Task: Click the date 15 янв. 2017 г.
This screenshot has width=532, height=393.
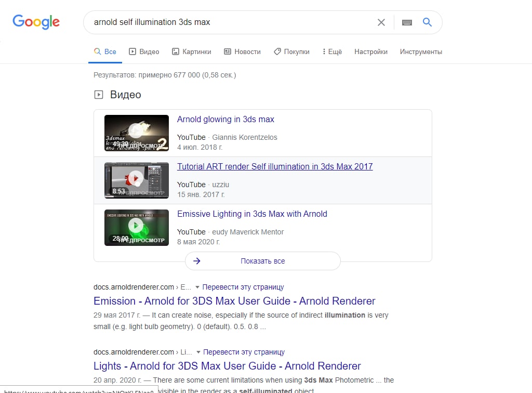Action: coord(201,194)
